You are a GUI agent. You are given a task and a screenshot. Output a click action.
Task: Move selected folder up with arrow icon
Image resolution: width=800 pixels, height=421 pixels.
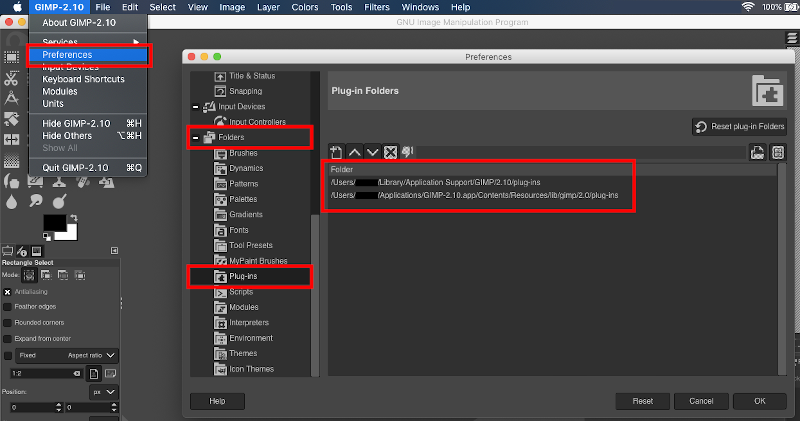[x=355, y=152]
